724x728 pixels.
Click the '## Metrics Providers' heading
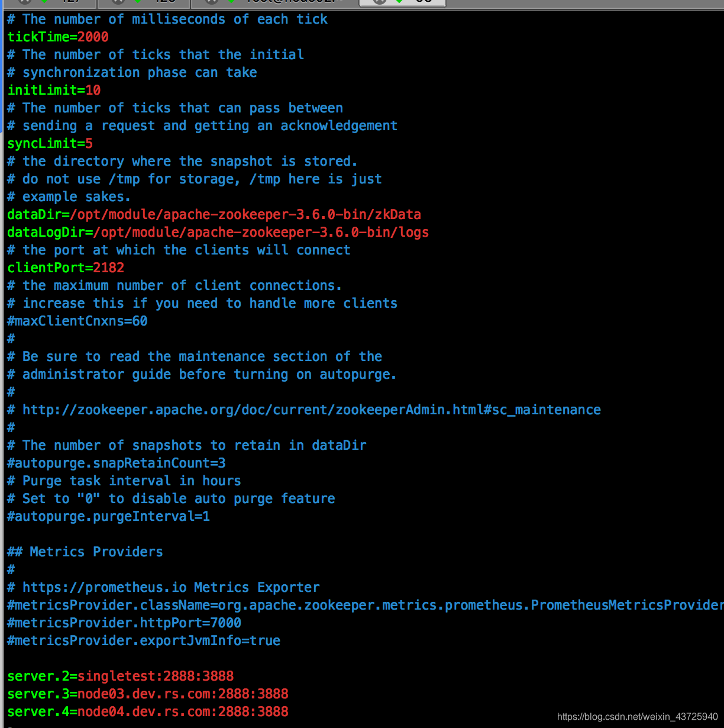pos(85,552)
